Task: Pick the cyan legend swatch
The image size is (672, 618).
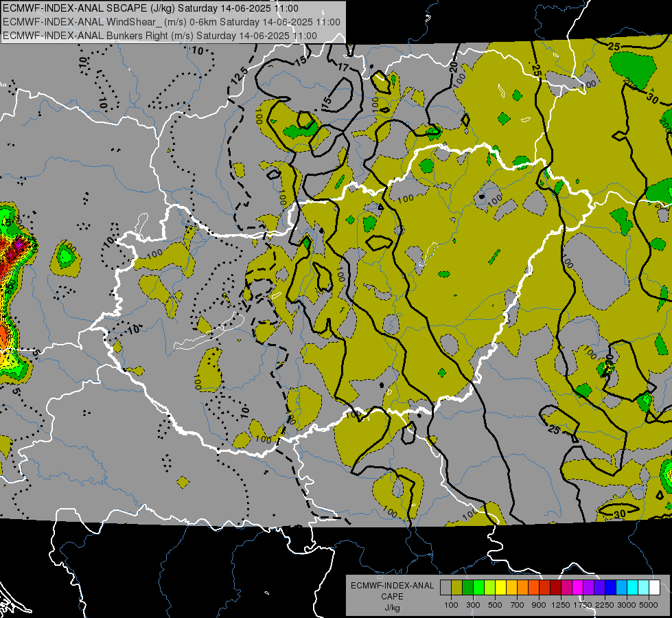Action: (633, 588)
